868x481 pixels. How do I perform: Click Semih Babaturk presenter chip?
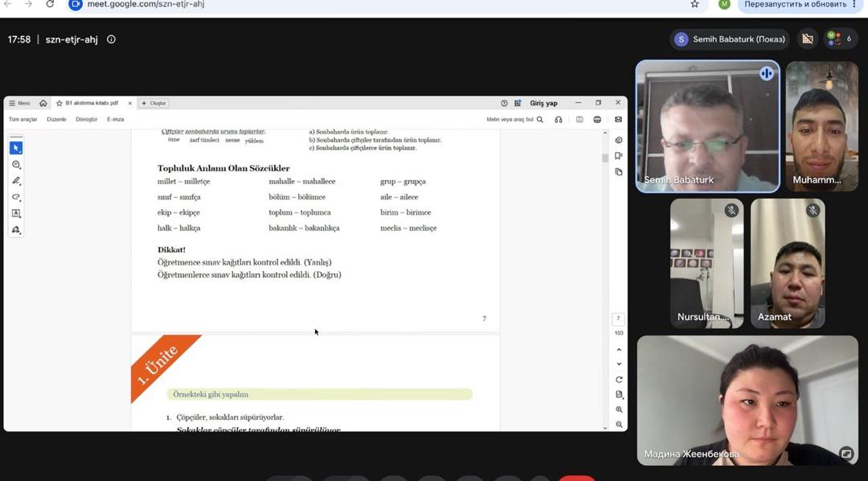(730, 39)
